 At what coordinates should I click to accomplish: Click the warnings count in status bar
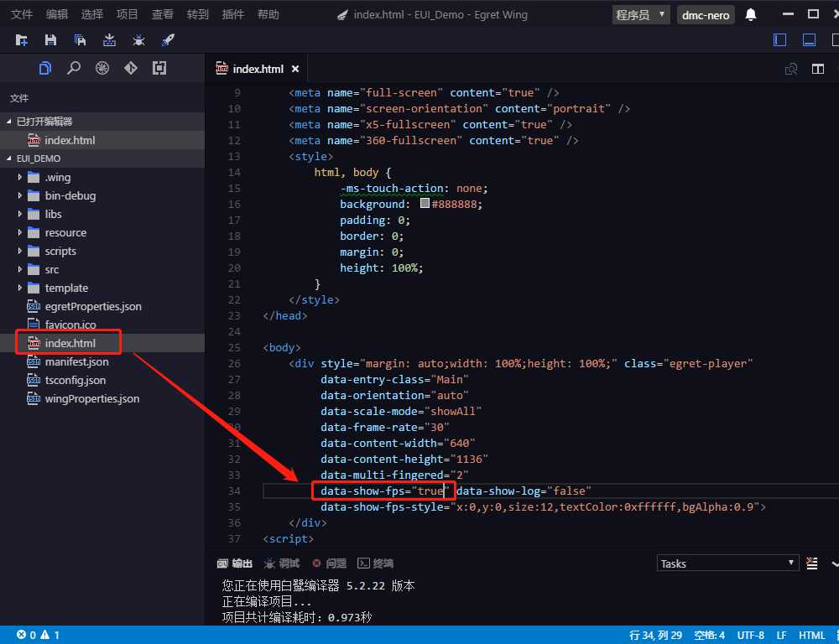(x=50, y=635)
